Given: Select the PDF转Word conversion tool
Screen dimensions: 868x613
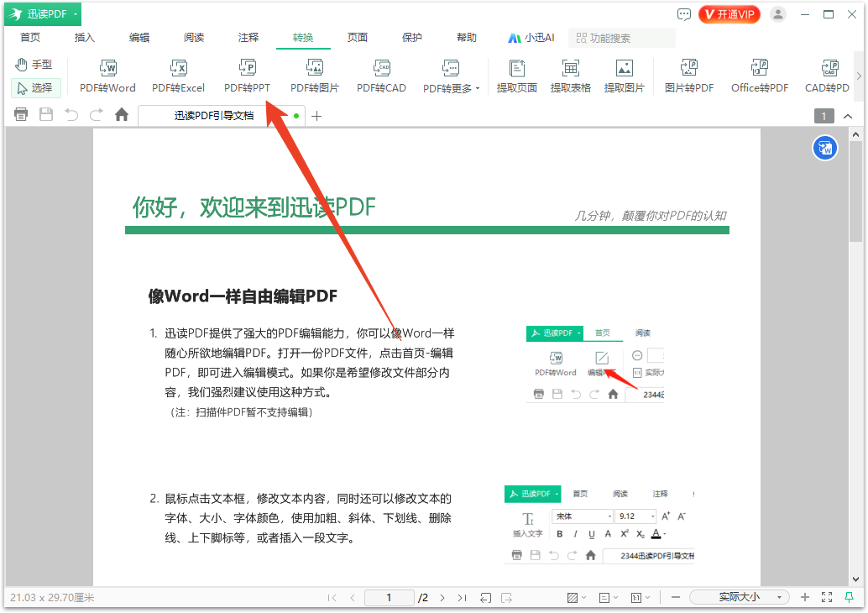Looking at the screenshot, I should (107, 76).
